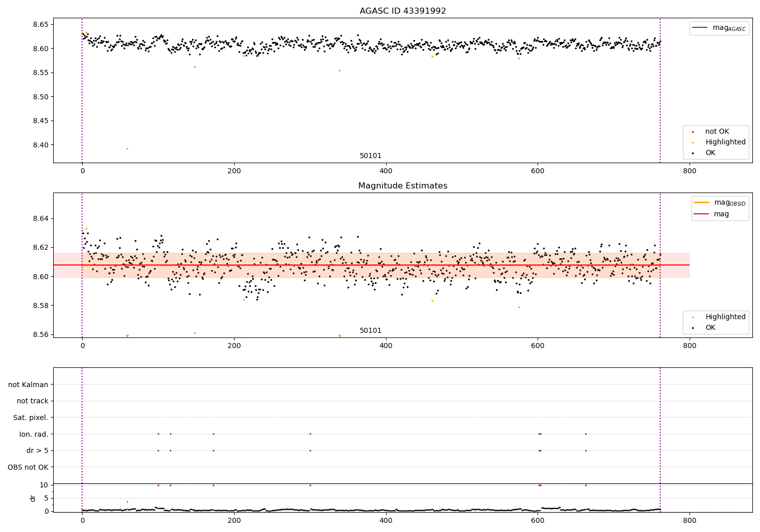760x532 pixels.
Task: Click the 'AGASC ID 43391992' plot title
Action: pyautogui.click(x=403, y=11)
